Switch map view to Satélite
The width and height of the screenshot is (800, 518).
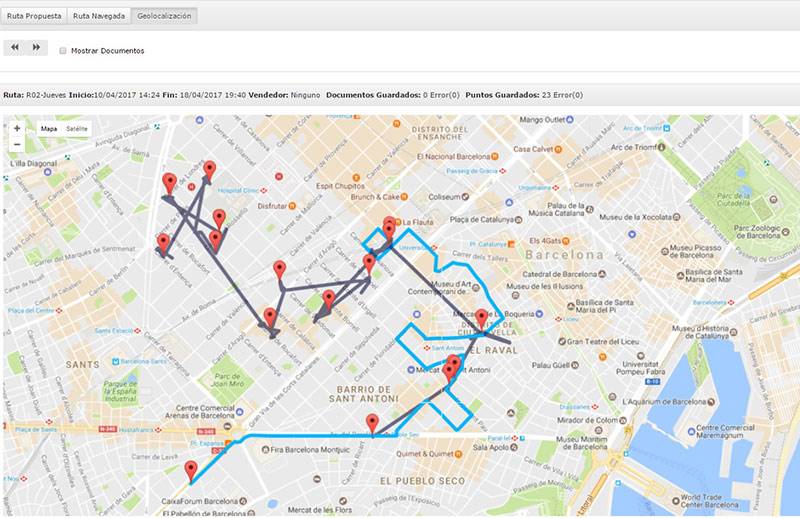pyautogui.click(x=77, y=129)
